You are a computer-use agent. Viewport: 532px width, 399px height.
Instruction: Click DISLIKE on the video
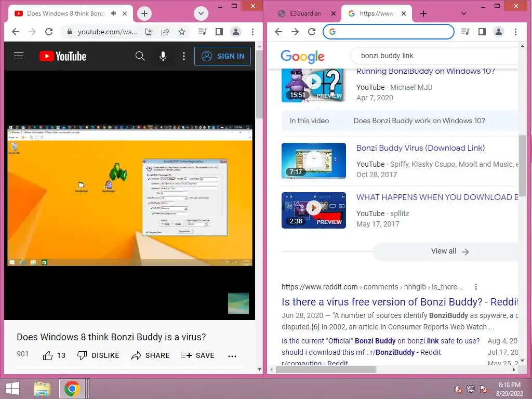pos(98,355)
